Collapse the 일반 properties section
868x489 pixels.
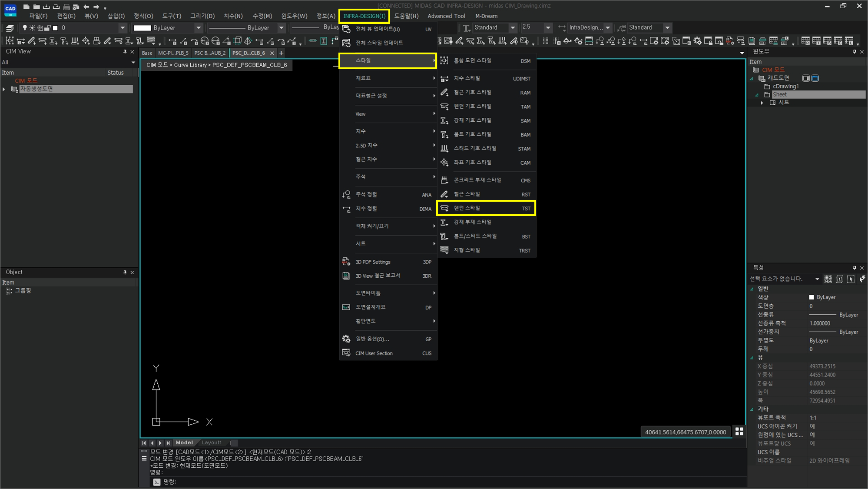752,289
